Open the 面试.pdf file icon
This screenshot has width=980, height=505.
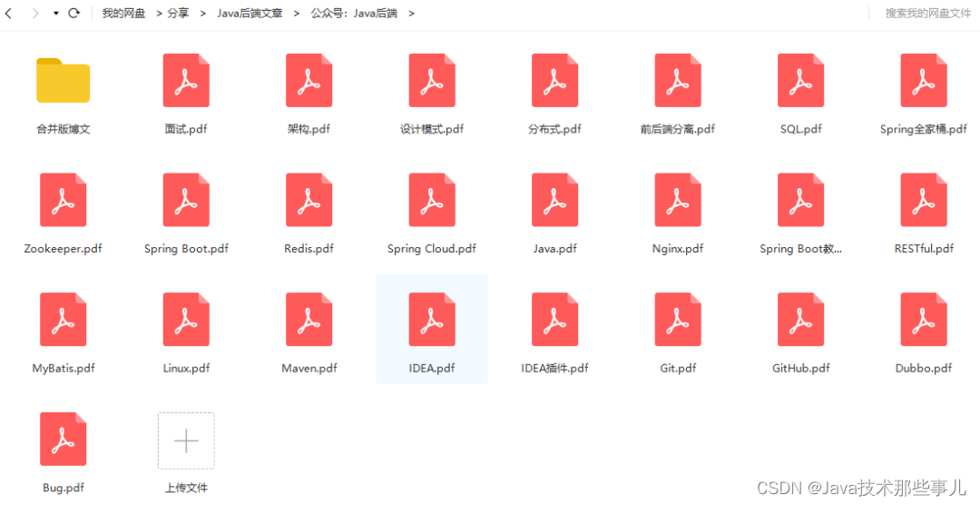click(186, 80)
